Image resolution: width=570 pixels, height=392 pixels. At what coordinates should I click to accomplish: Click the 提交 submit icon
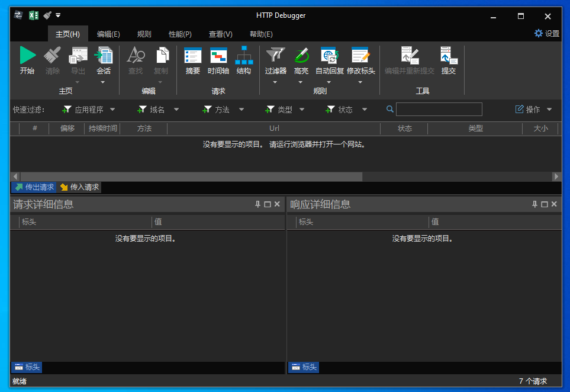tap(449, 55)
